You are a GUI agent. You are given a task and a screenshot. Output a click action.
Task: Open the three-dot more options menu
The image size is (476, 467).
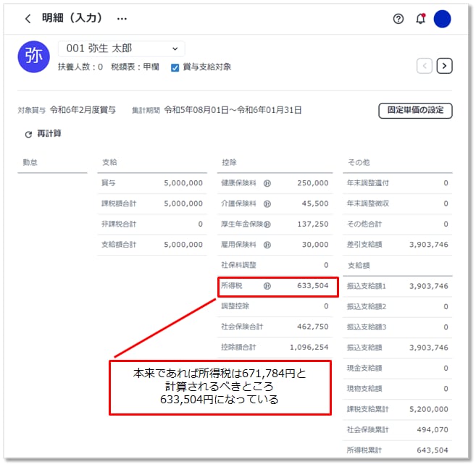(122, 19)
